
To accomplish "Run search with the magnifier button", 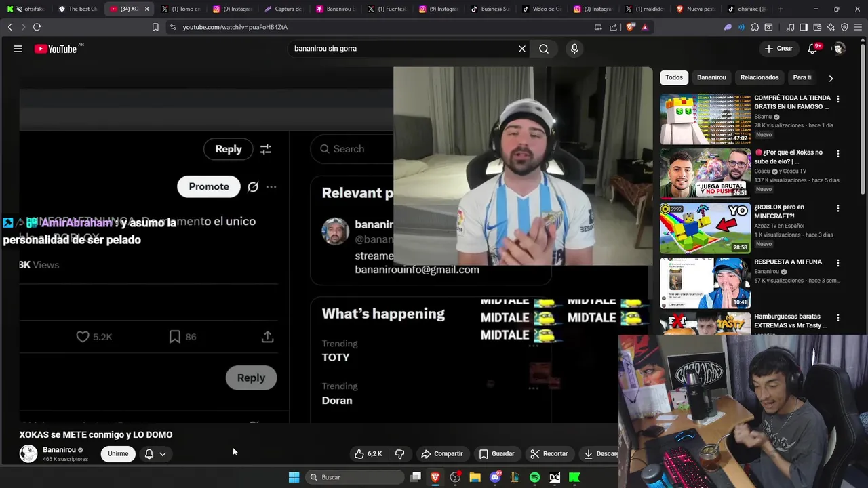I will [544, 49].
